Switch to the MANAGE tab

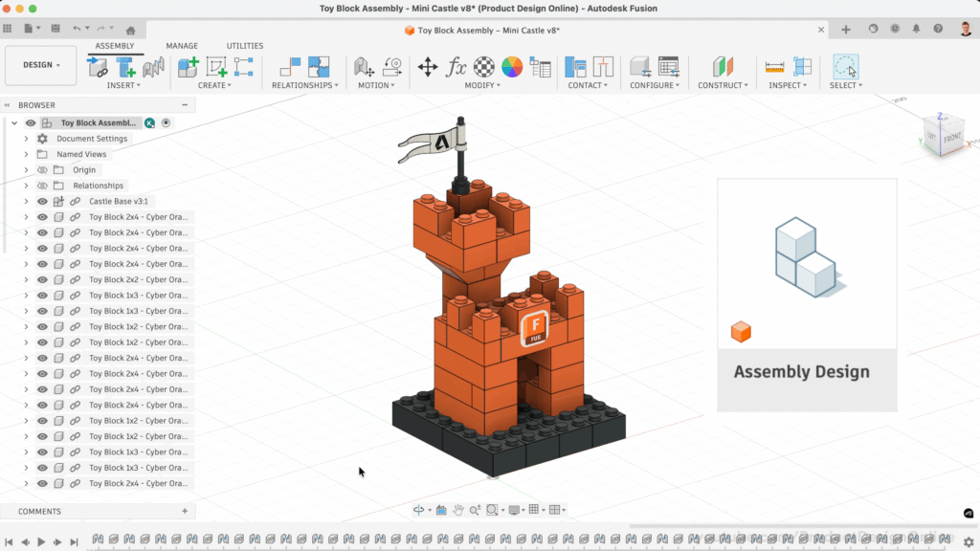(182, 46)
